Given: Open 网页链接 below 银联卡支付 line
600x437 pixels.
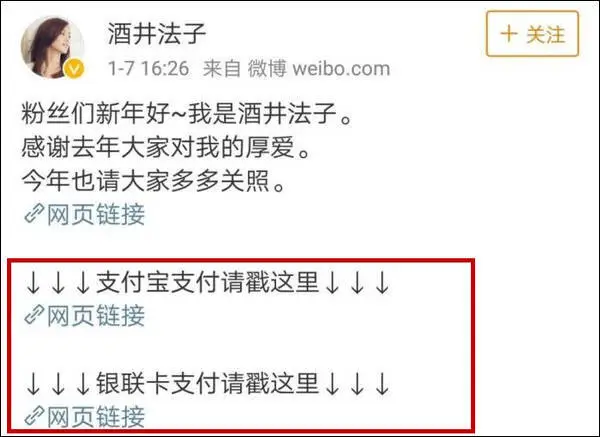Looking at the screenshot, I should (85, 416).
